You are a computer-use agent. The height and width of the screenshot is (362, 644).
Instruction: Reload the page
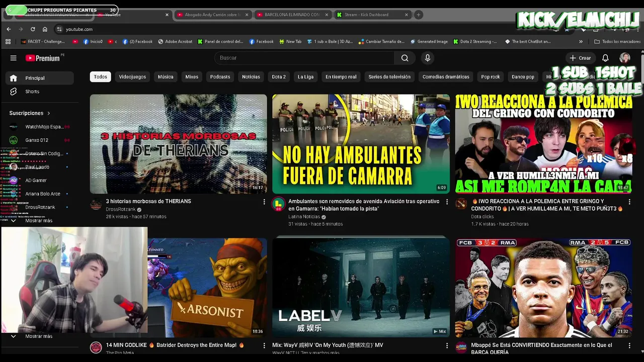(33, 29)
